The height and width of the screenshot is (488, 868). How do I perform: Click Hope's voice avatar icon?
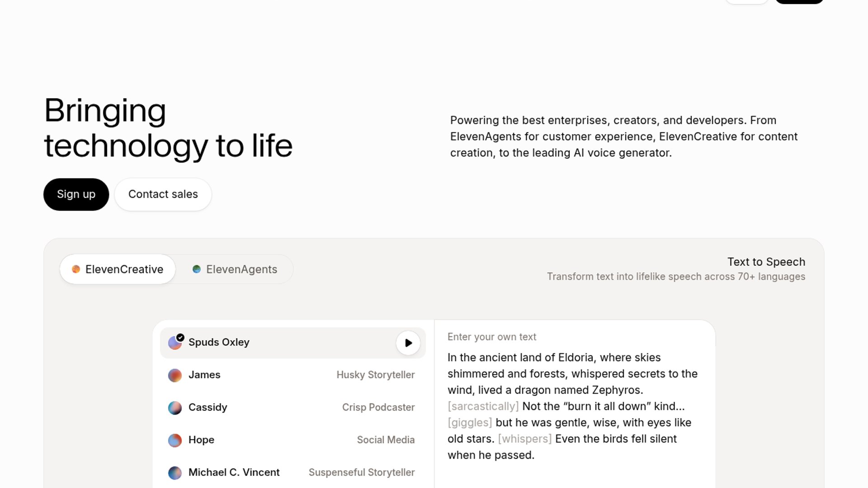(x=175, y=440)
